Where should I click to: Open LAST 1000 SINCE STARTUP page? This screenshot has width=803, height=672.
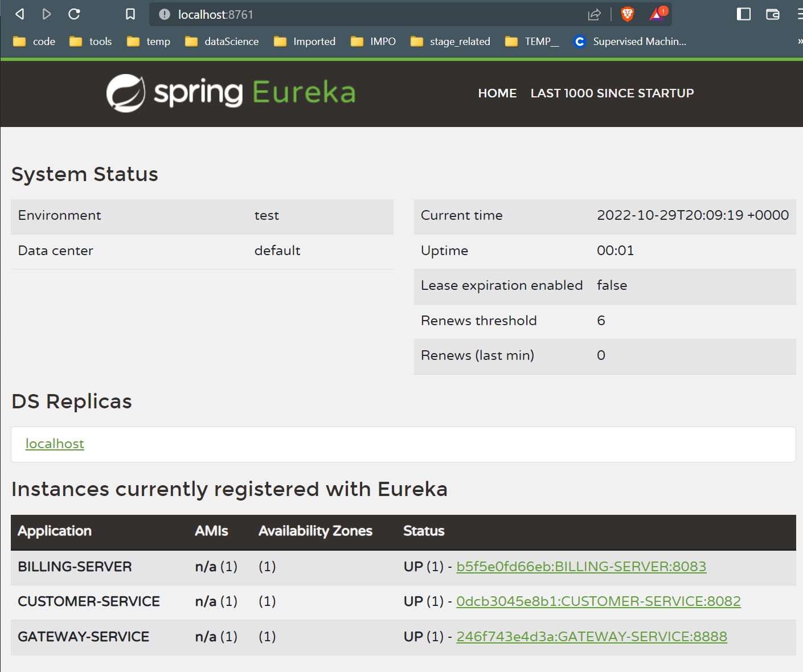tap(612, 93)
